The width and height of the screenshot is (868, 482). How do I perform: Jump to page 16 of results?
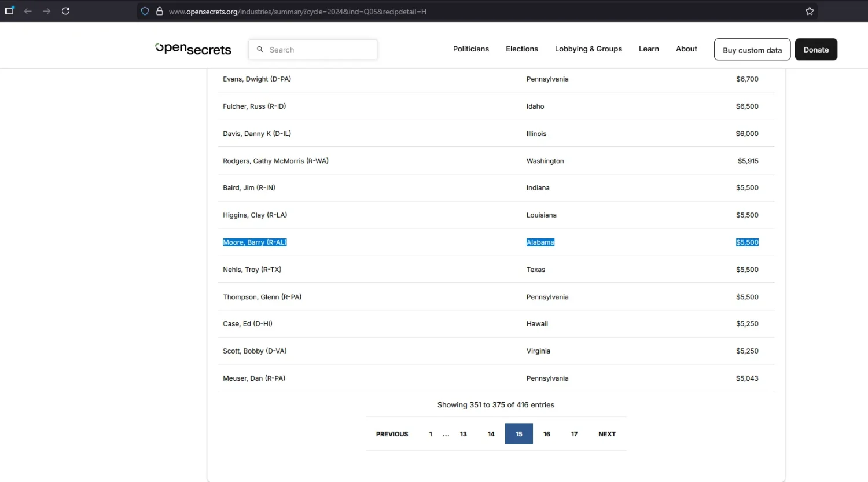[547, 434]
